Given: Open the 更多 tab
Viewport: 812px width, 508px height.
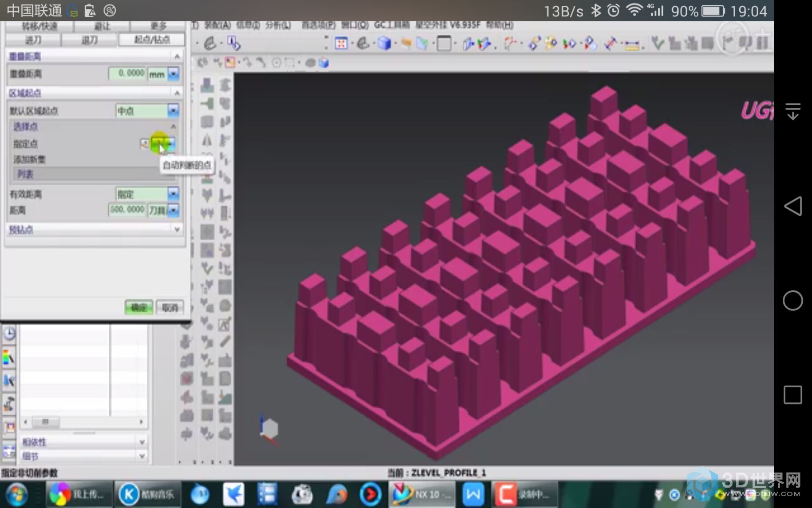Looking at the screenshot, I should [x=158, y=26].
